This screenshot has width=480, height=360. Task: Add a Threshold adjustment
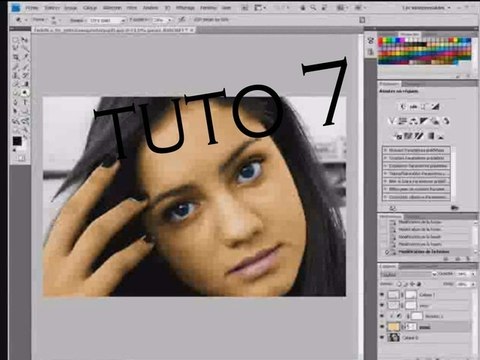click(x=419, y=136)
